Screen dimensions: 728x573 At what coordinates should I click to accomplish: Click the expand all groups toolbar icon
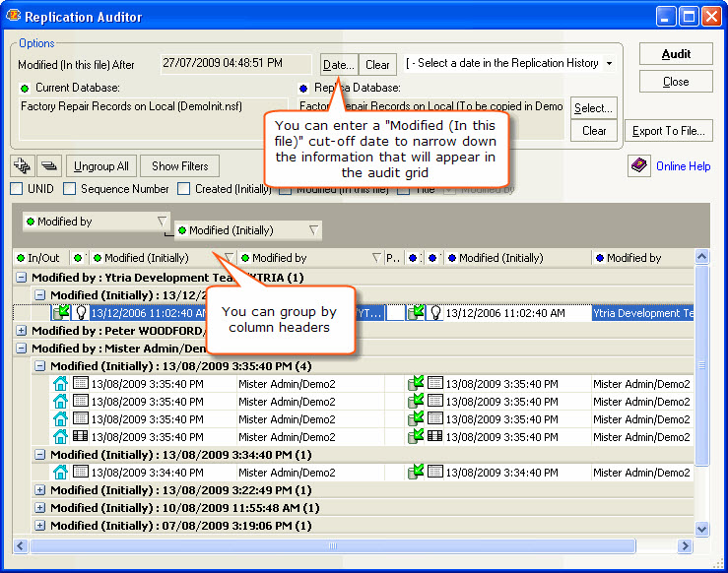[23, 165]
